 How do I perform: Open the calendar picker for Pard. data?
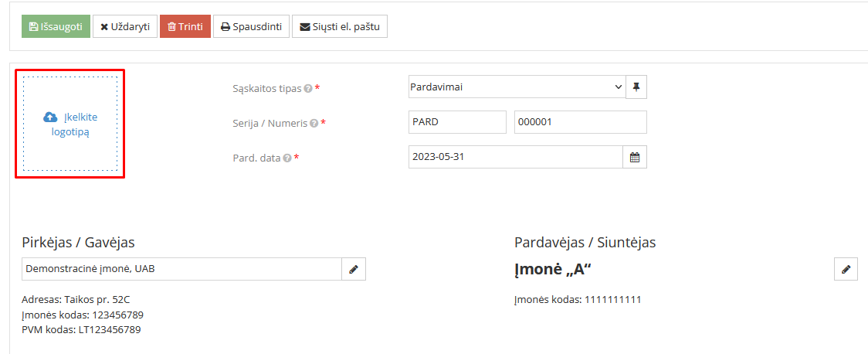635,157
